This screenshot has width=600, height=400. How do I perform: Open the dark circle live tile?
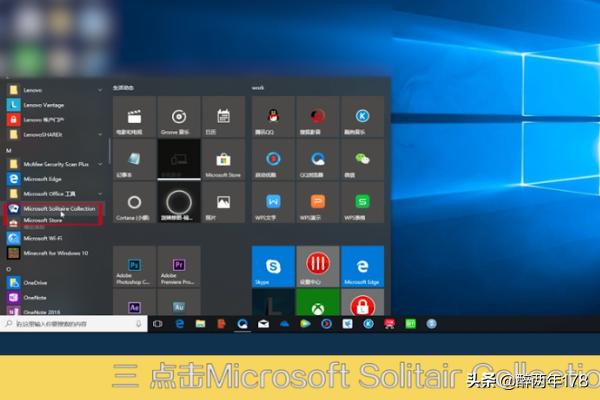(x=179, y=202)
